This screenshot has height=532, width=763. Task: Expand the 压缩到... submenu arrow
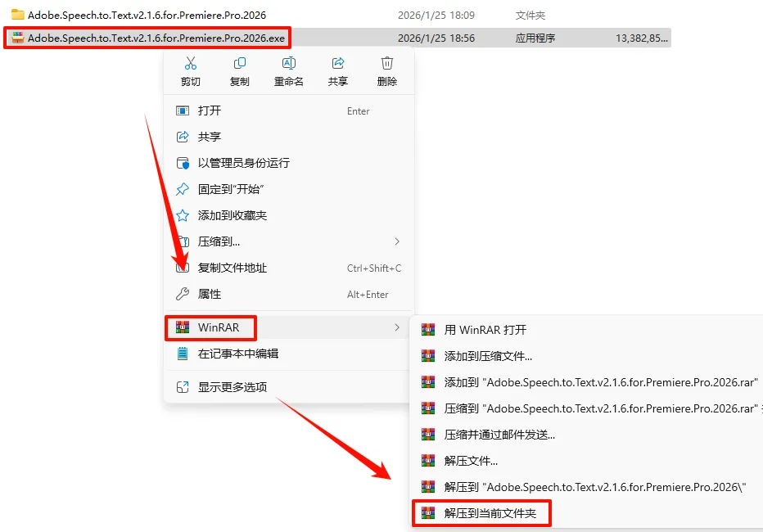pyautogui.click(x=397, y=241)
